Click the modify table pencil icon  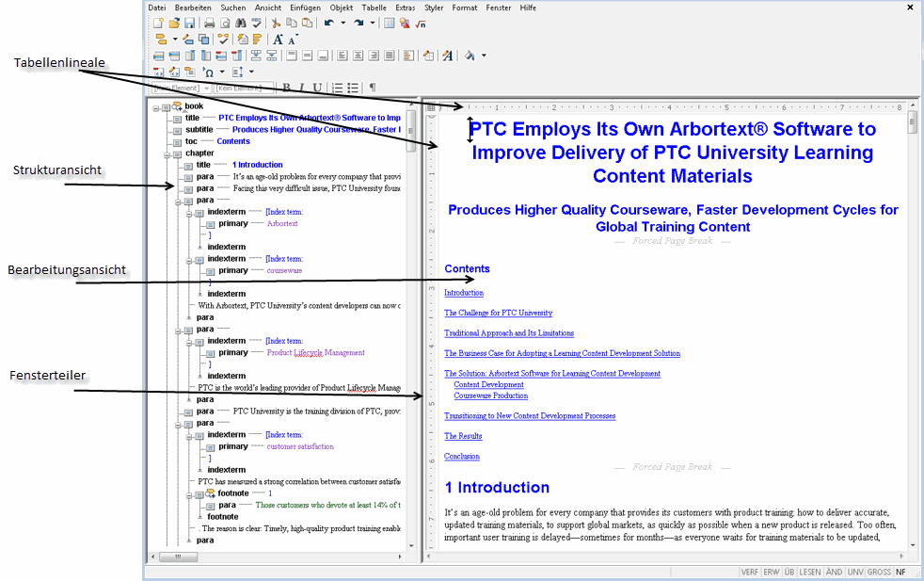pyautogui.click(x=428, y=56)
